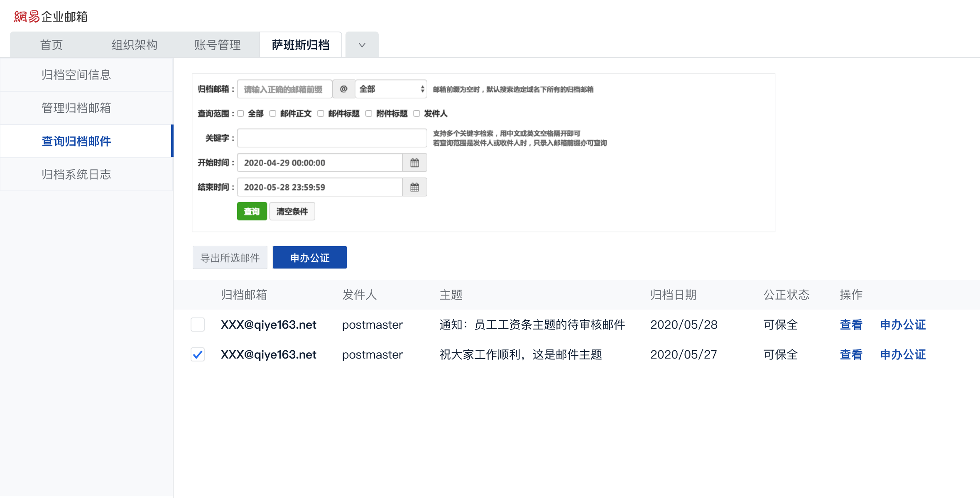Check the 全部 query scope checkbox

pyautogui.click(x=240, y=113)
